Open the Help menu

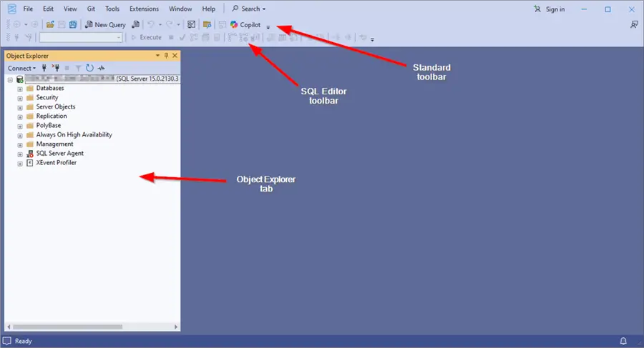point(209,9)
